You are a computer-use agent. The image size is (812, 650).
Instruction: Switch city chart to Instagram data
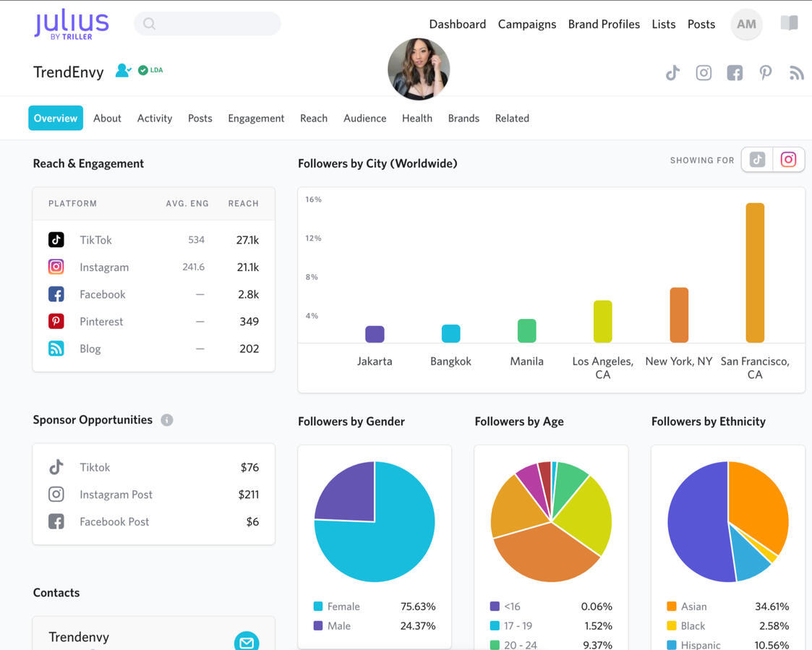[788, 160]
